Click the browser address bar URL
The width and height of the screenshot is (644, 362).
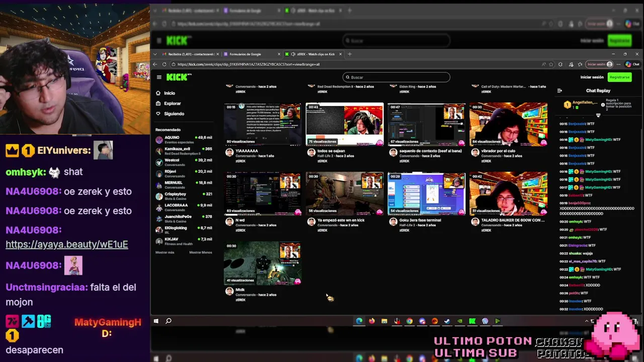coord(248,64)
